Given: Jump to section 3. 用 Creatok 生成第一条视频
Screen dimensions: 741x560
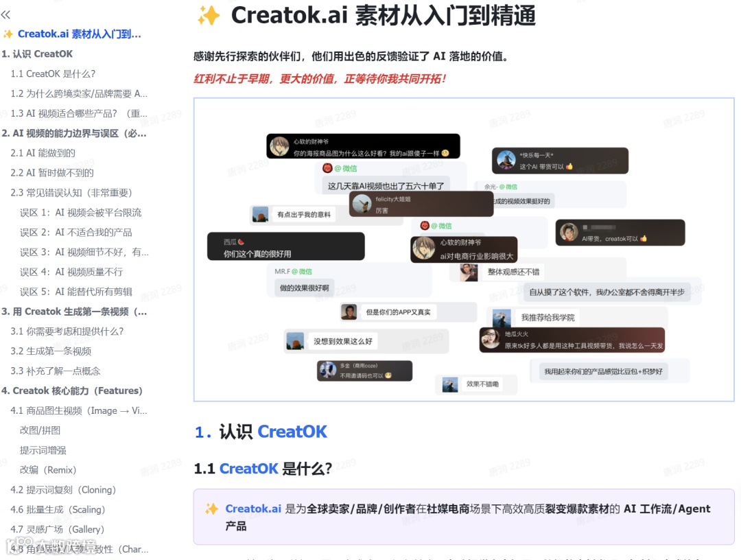Looking at the screenshot, I should (x=74, y=312).
